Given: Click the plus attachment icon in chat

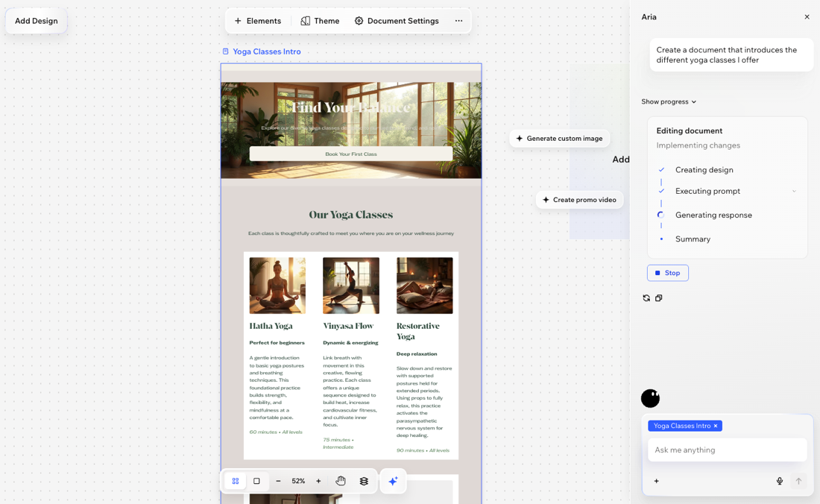Looking at the screenshot, I should pyautogui.click(x=656, y=481).
